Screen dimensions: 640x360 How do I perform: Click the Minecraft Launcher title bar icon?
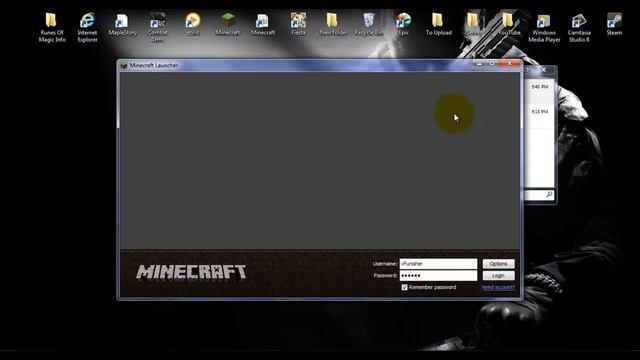(x=124, y=65)
